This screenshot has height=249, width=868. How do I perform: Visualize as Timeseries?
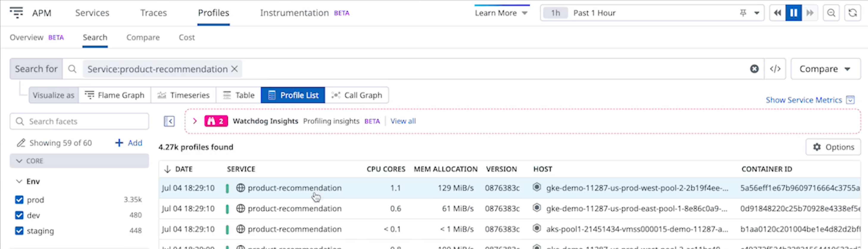point(183,95)
